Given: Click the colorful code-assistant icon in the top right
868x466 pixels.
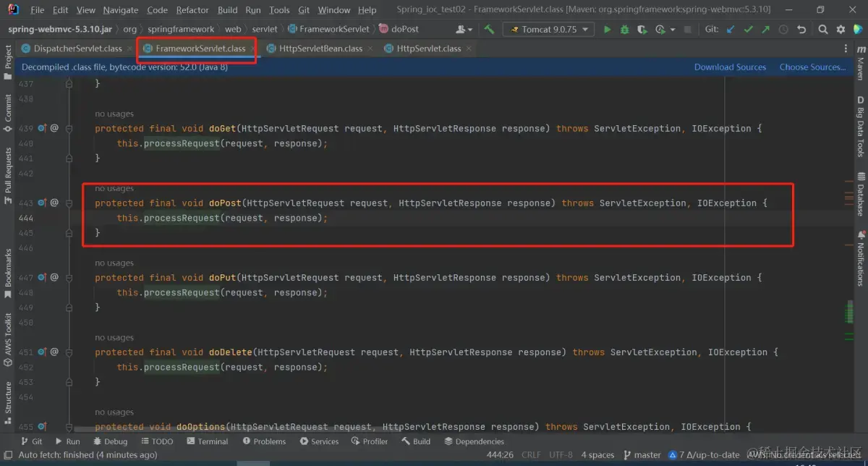Looking at the screenshot, I should 858,29.
